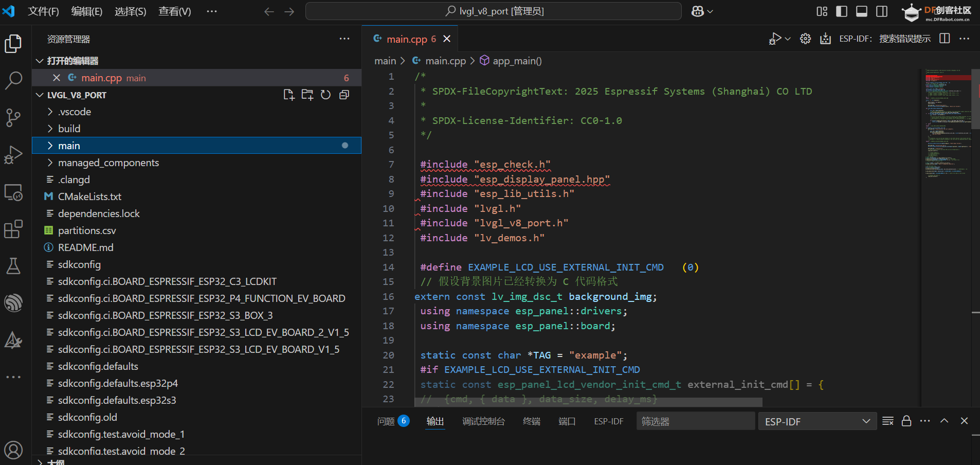
Task: Toggle the bottom panel visibility
Action: (x=862, y=11)
